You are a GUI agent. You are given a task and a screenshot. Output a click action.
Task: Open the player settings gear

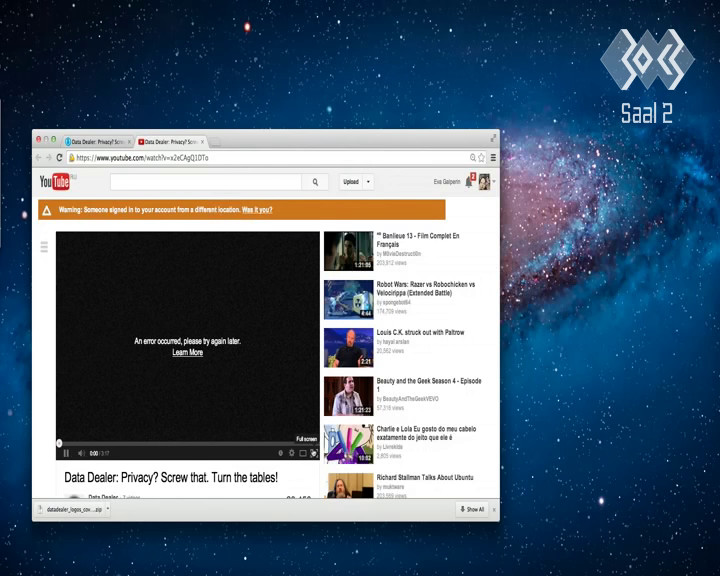(292, 453)
